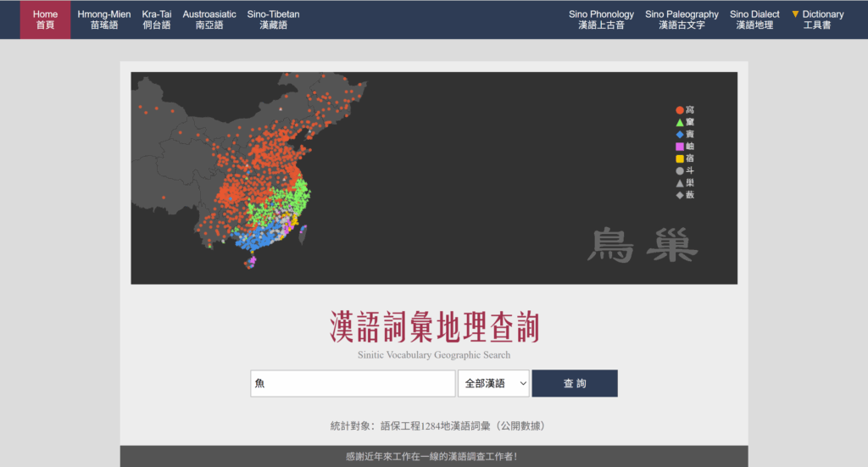868x467 pixels.
Task: Navigate to Austroasiatic 南亞語
Action: pos(209,19)
